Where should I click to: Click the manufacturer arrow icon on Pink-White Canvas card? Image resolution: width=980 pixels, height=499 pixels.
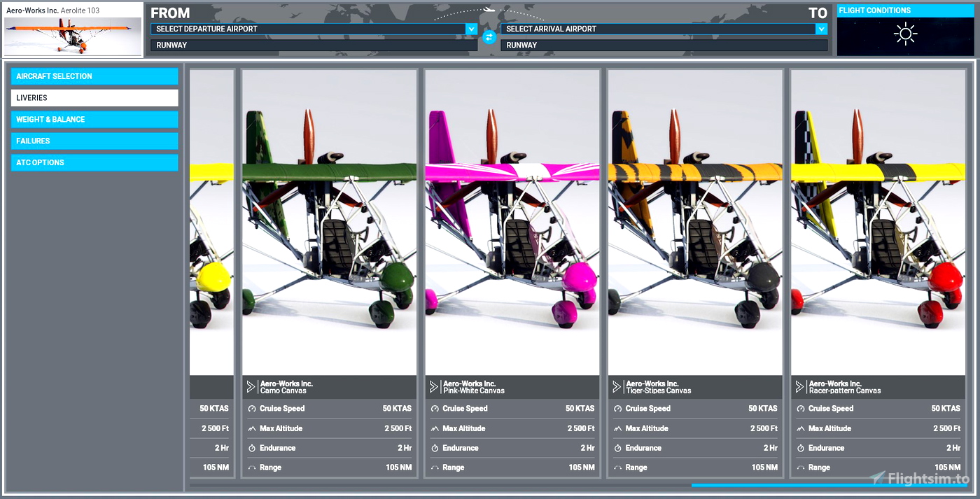(434, 387)
